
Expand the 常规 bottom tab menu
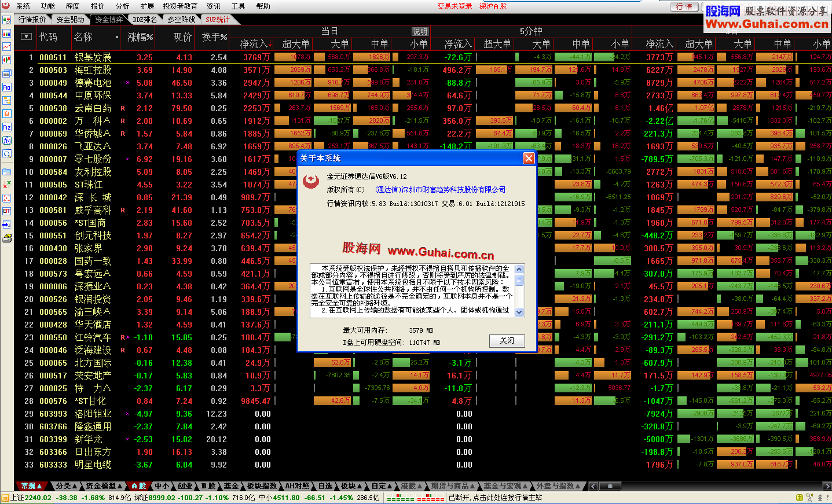coord(32,486)
